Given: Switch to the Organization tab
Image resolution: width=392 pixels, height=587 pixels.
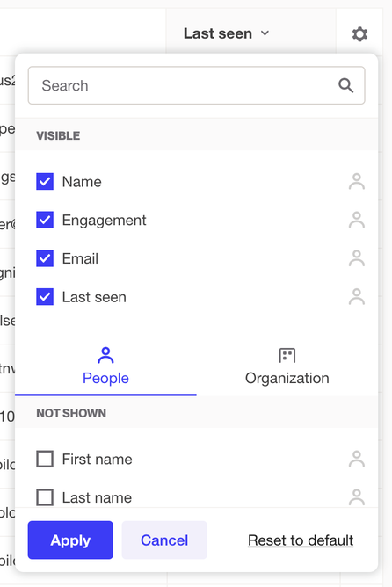Looking at the screenshot, I should click(287, 366).
